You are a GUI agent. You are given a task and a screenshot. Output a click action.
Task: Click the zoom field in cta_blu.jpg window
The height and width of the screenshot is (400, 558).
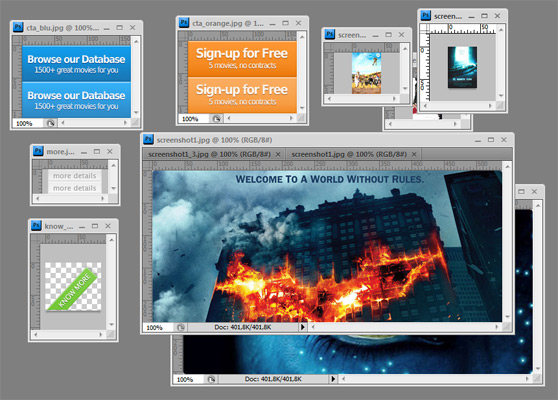28,123
